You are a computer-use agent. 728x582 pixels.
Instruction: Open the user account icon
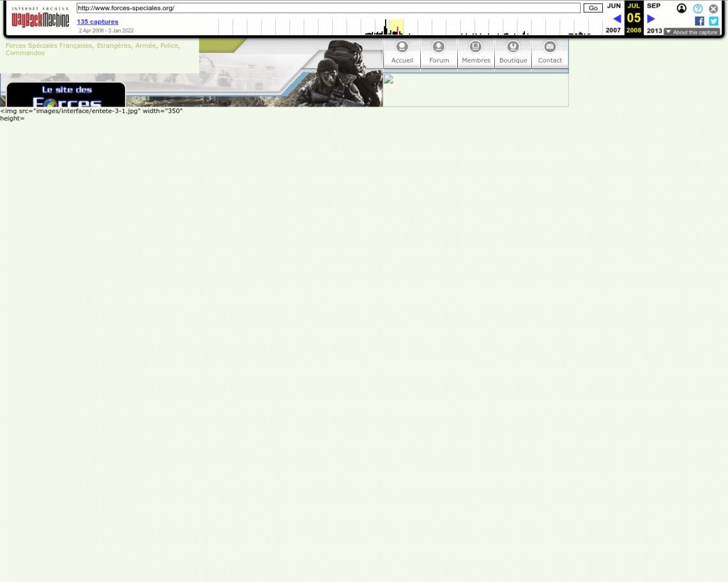coord(681,8)
